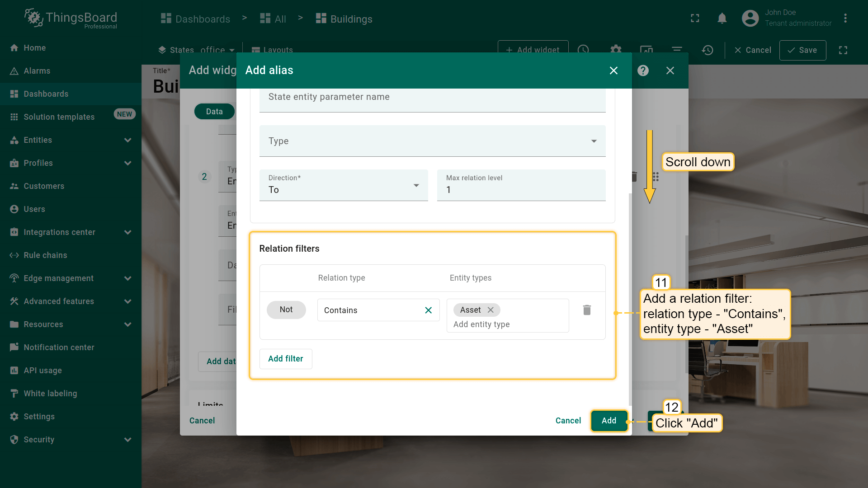Open user menu three-dots icon
Image resolution: width=868 pixels, height=488 pixels.
(x=845, y=19)
